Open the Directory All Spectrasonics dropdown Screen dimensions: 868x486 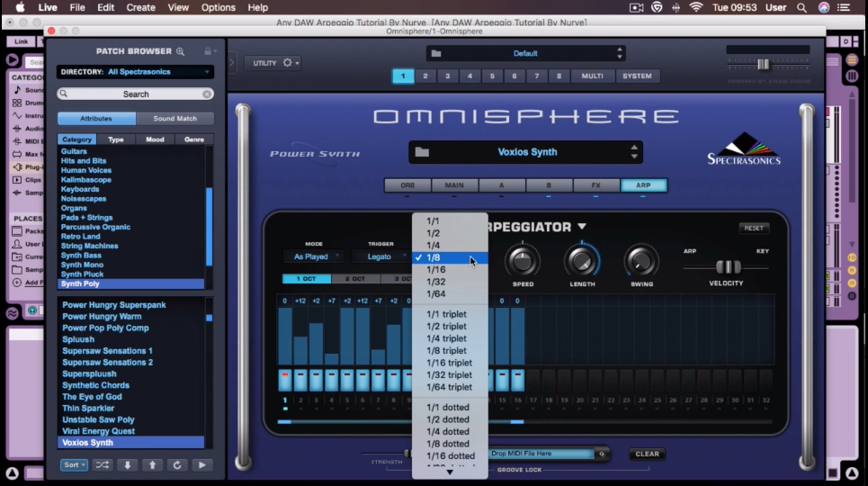(x=135, y=72)
